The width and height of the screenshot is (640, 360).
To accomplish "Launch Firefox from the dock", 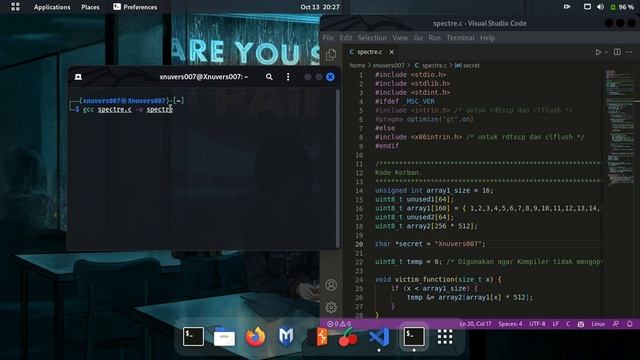I will coord(255,337).
